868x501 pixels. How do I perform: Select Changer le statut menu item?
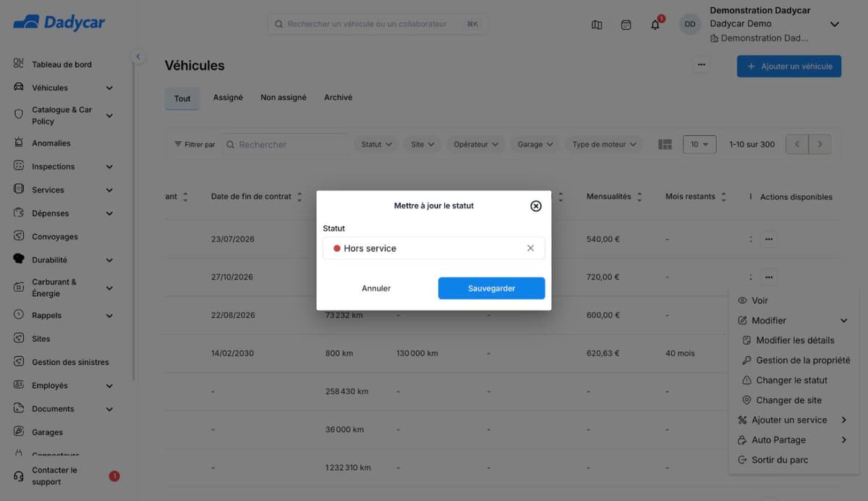(791, 380)
